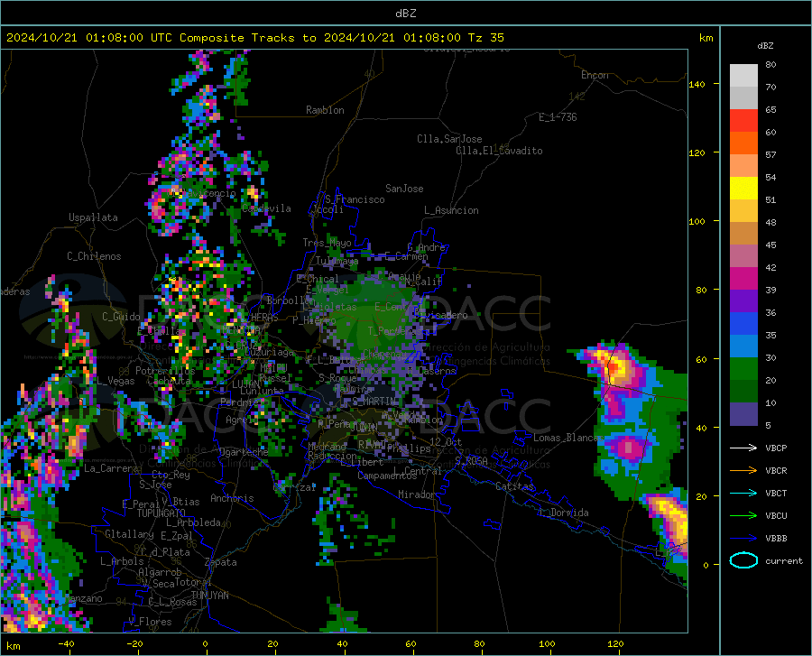
Task: Click the TUNUYAN city label
Action: (x=209, y=596)
